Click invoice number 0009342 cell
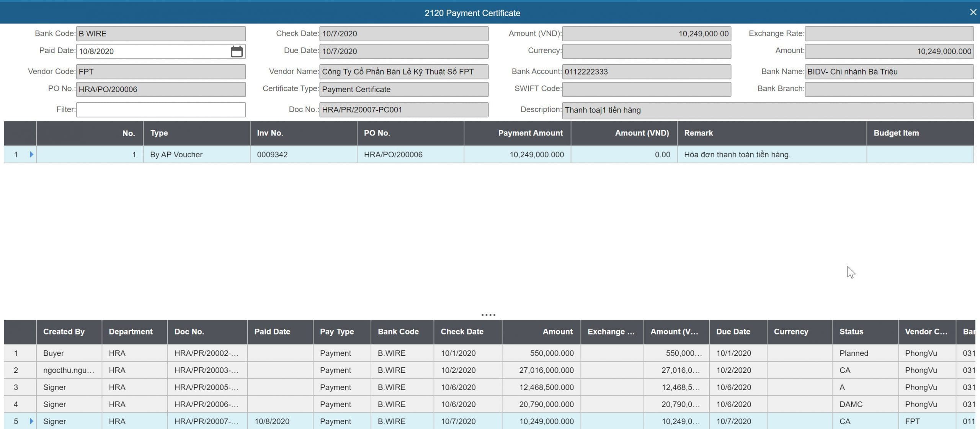The image size is (980, 429). pos(272,155)
